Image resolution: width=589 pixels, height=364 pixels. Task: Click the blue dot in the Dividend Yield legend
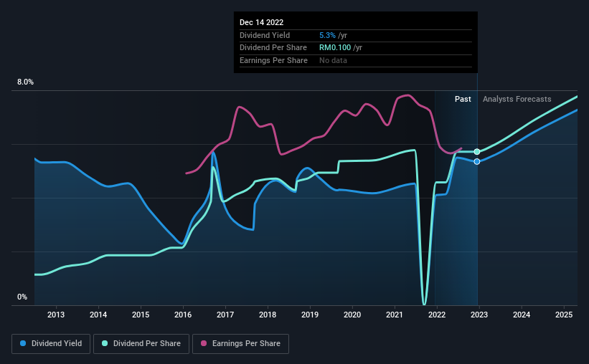point(23,343)
